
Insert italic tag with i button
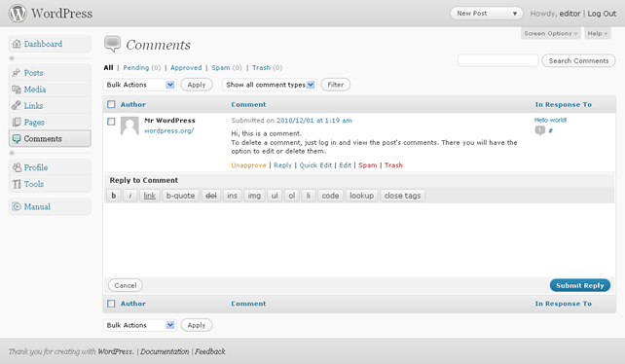[x=129, y=196]
